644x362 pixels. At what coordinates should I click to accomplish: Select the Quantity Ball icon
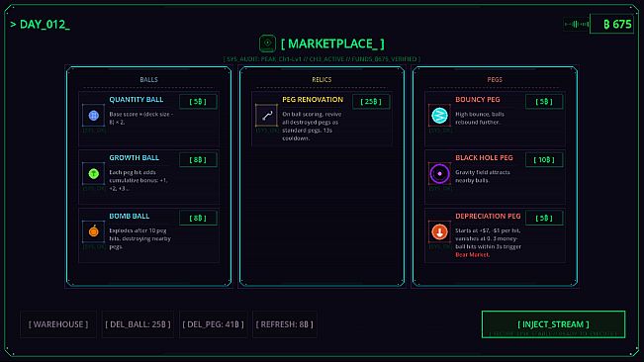point(94,116)
